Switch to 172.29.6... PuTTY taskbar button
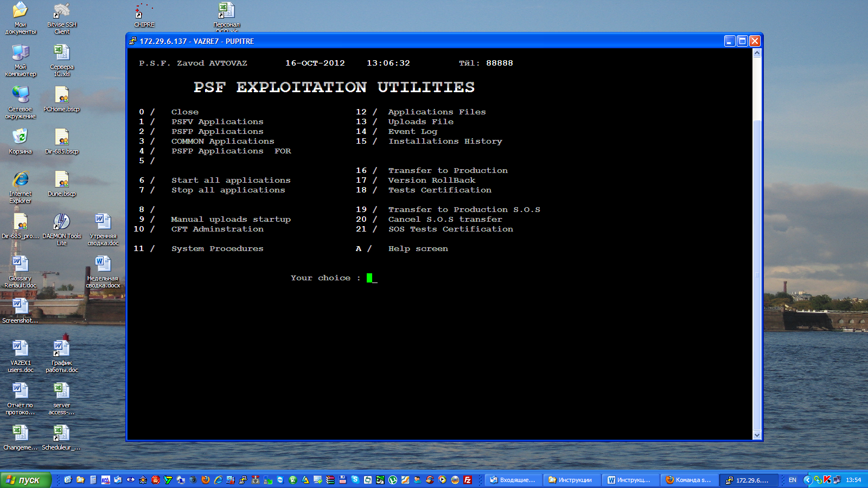The width and height of the screenshot is (868, 488). coord(748,480)
